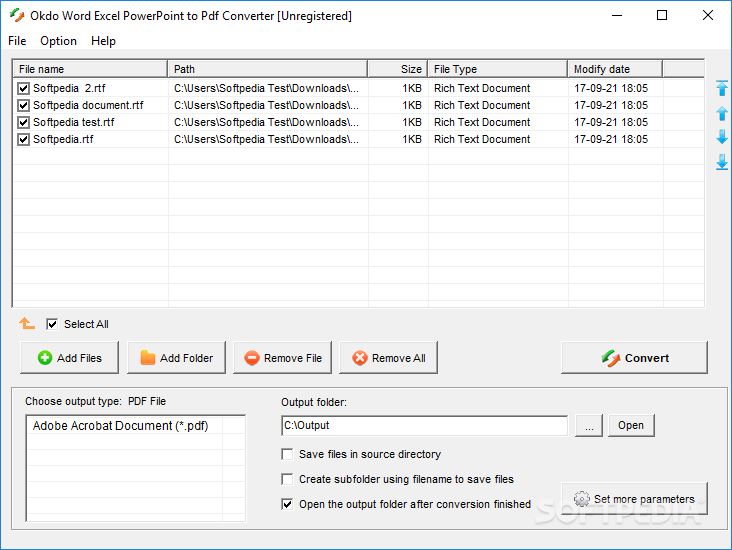
Task: Click the 1KB size of Softpedia document.rtf
Action: (x=412, y=106)
